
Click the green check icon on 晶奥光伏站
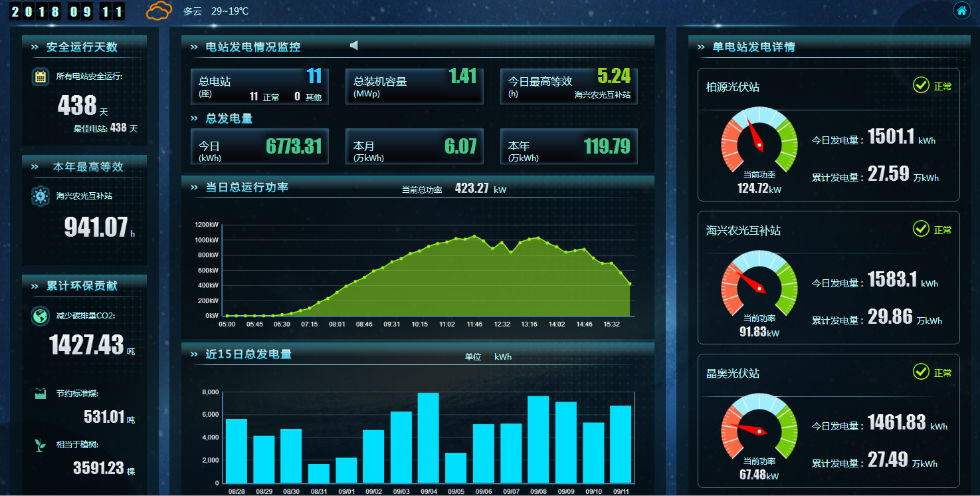[x=921, y=372]
